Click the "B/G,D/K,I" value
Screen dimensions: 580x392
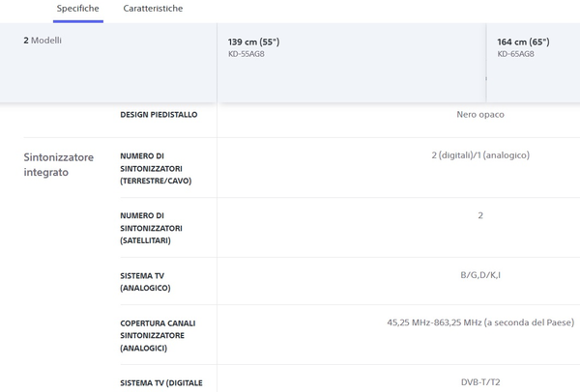[x=480, y=275]
